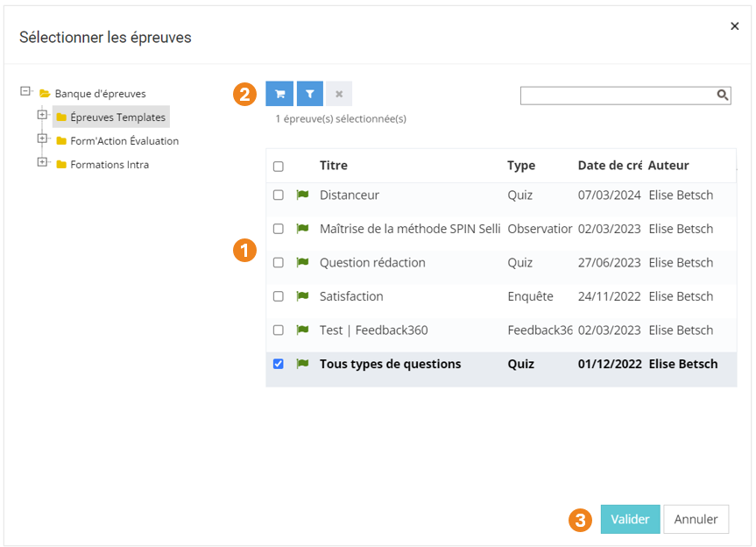Sort by the Auteur column header
The width and height of the screenshot is (756, 547).
(668, 166)
